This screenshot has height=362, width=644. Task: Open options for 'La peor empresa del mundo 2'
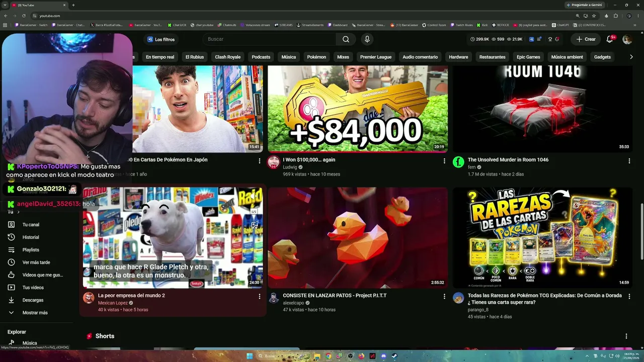click(260, 297)
